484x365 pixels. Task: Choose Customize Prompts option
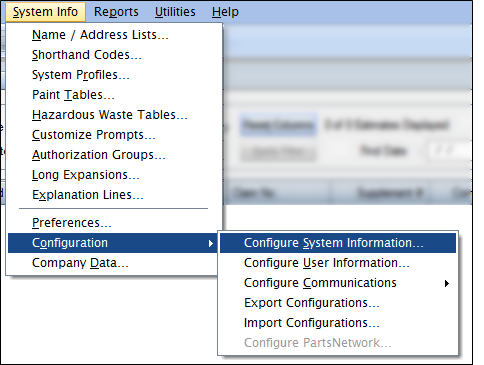pyautogui.click(x=115, y=135)
